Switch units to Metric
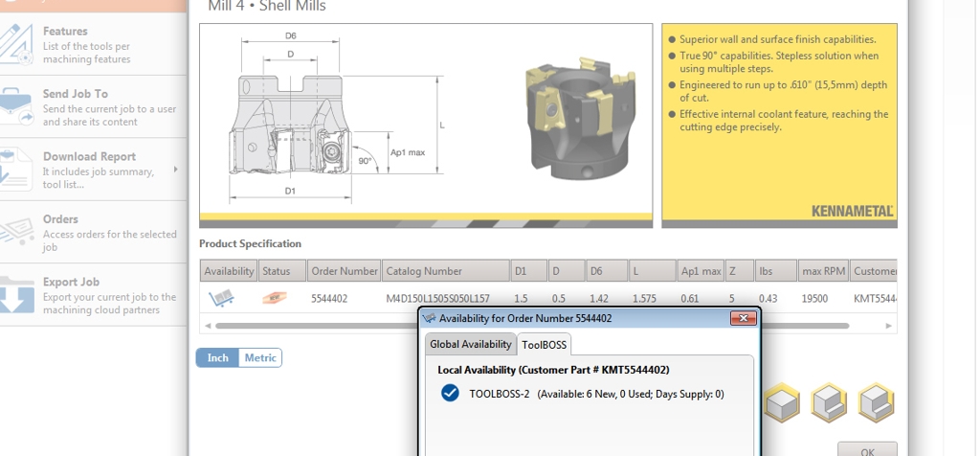Image resolution: width=980 pixels, height=456 pixels. (x=260, y=357)
